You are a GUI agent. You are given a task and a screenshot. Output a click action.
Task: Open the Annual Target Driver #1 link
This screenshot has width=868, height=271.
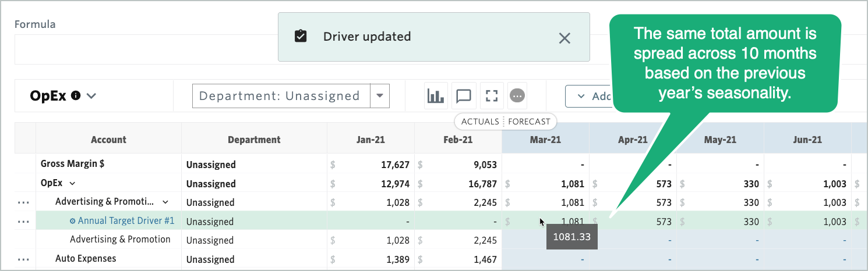point(126,221)
